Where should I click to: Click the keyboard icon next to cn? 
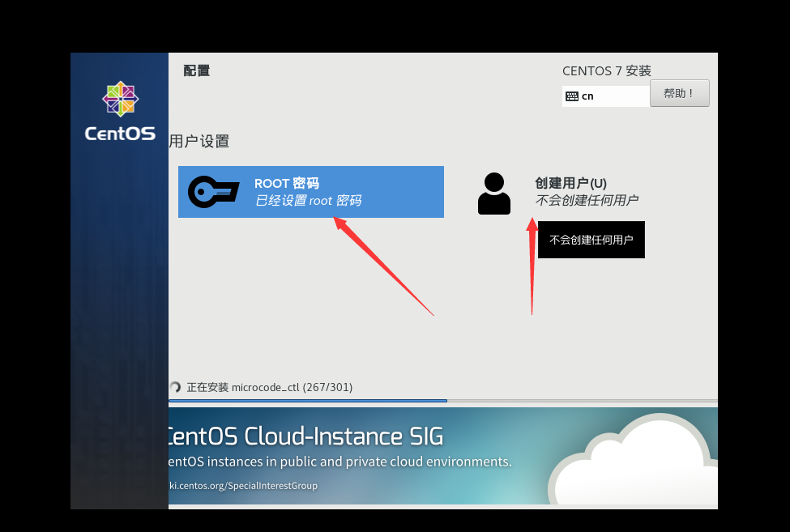tap(572, 96)
